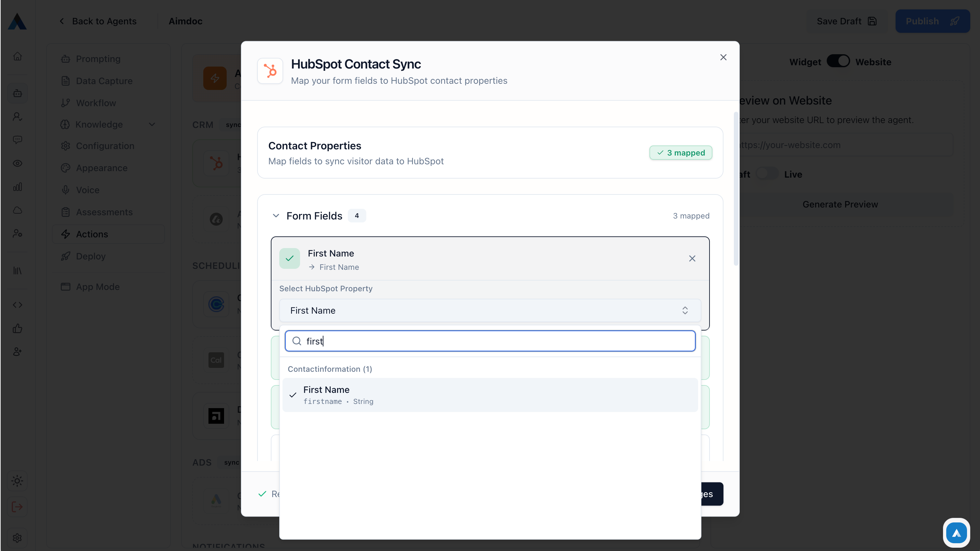This screenshot has height=551, width=980.
Task: Open the Aimdoc chat widget launcher
Action: (956, 533)
